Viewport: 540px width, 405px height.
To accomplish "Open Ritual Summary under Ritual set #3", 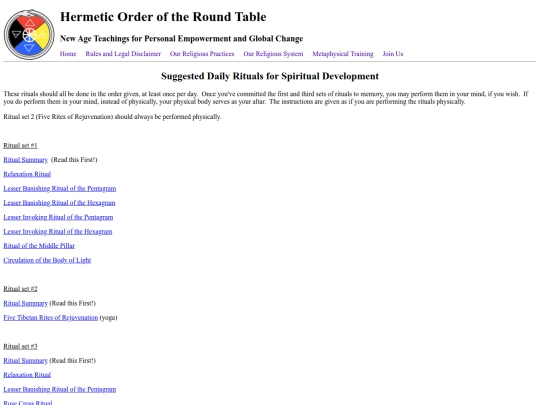I will click(25, 361).
